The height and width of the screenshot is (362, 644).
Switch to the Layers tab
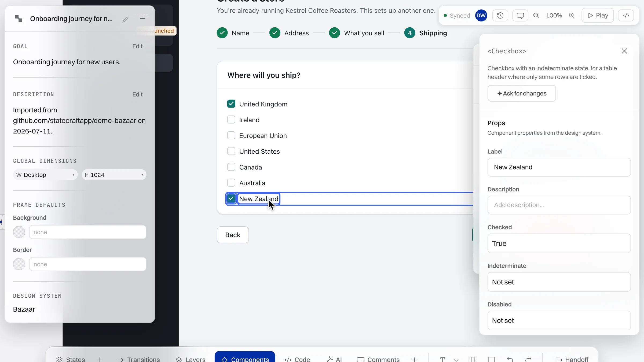[191, 359]
